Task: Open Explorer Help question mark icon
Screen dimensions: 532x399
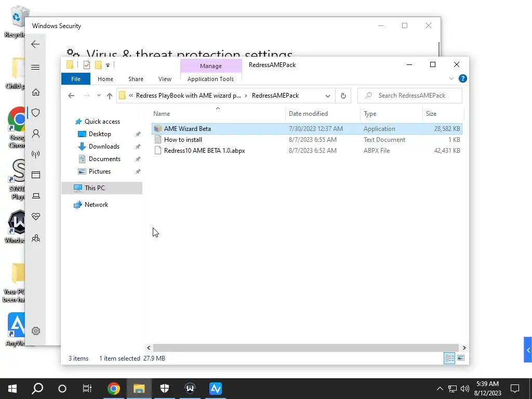Action: (x=462, y=79)
